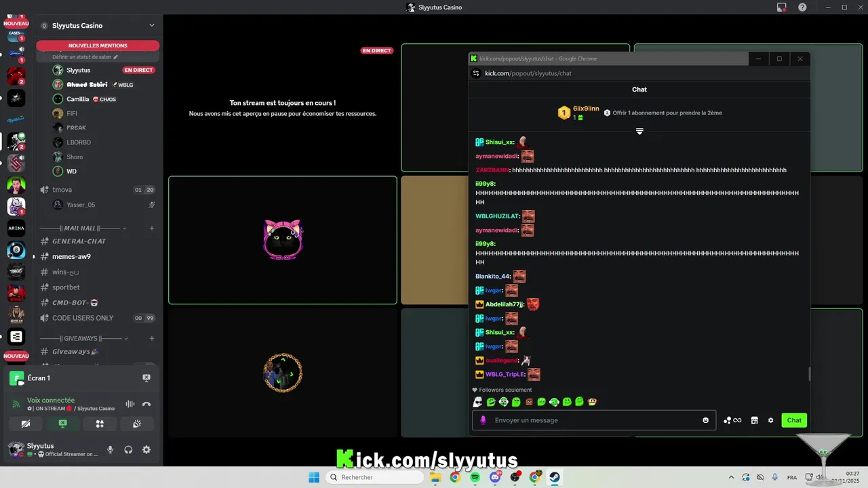
Task: Open the CMD-BOT channel
Action: pos(98,303)
